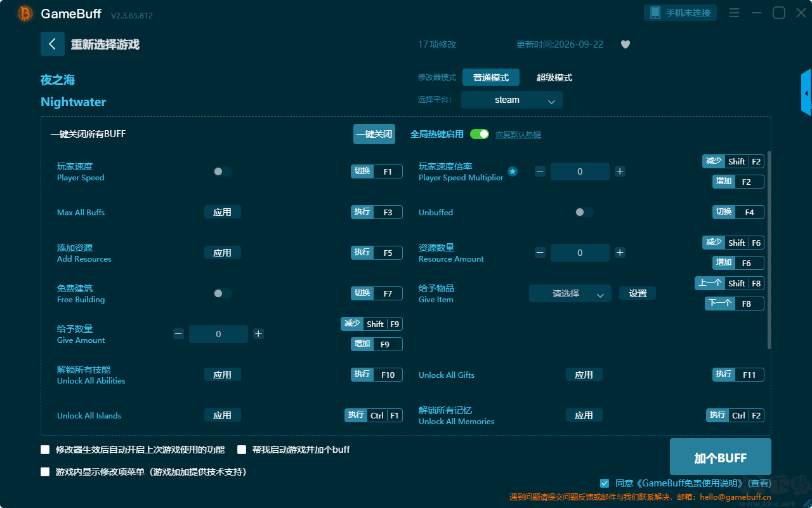Click the F6 increase hotkey for Resource Amount
812x508 pixels.
click(x=738, y=263)
